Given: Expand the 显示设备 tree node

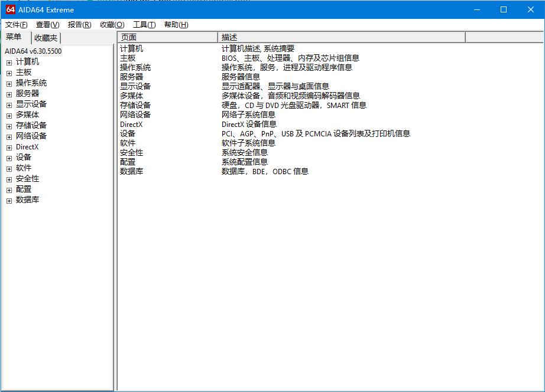Looking at the screenshot, I should click(9, 105).
